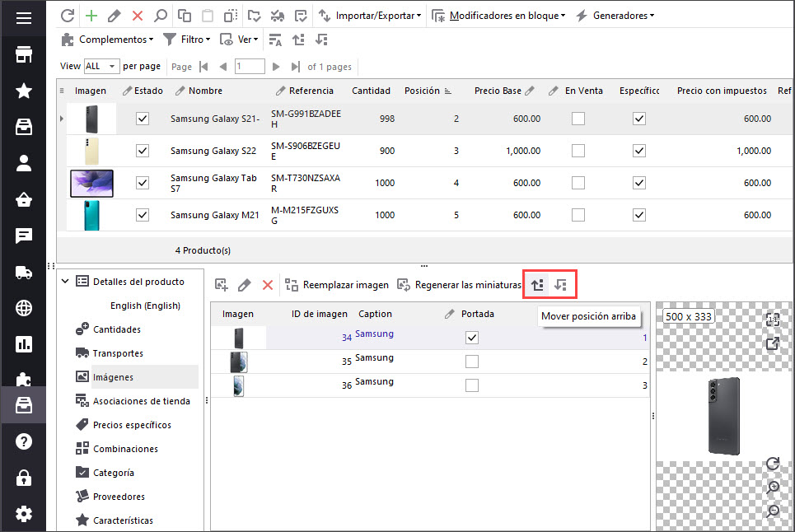
Task: Open Filtro dropdown
Action: point(186,40)
